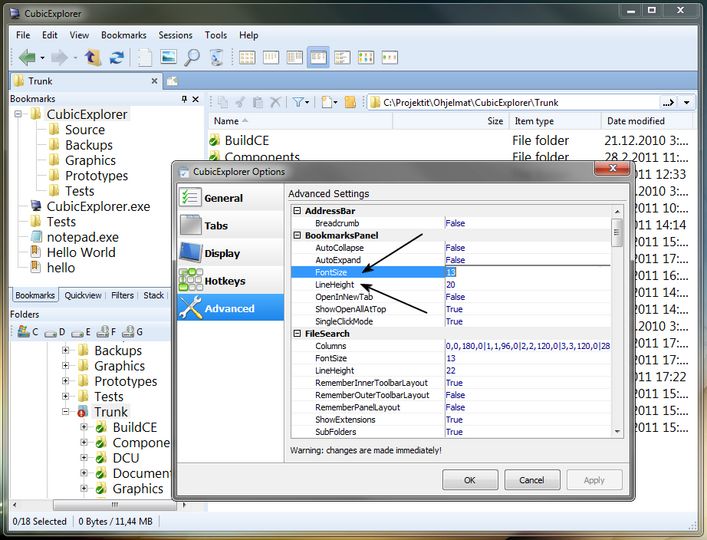Collapse the AddressBar settings group
Viewport: 707px width, 540px height.
[x=297, y=211]
